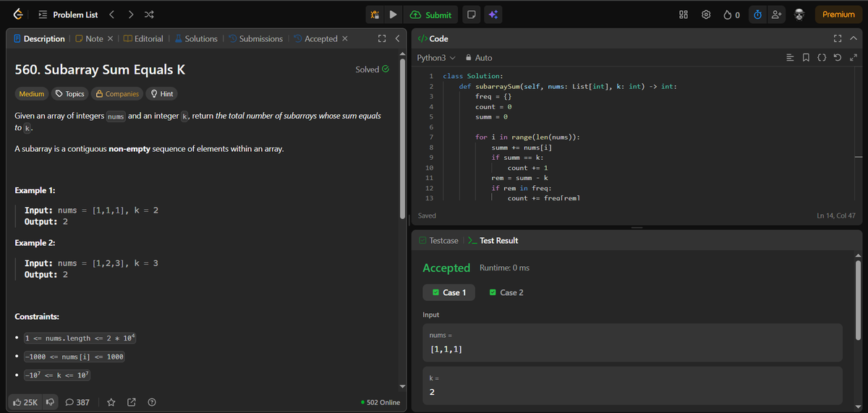Click the streak flame counter
868x413 pixels.
(x=731, y=14)
